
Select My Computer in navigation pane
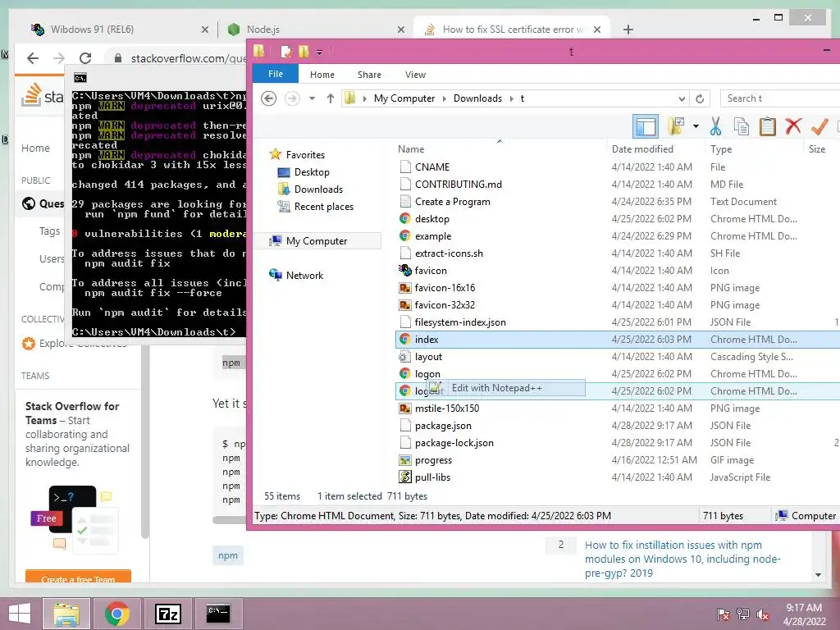(x=316, y=241)
